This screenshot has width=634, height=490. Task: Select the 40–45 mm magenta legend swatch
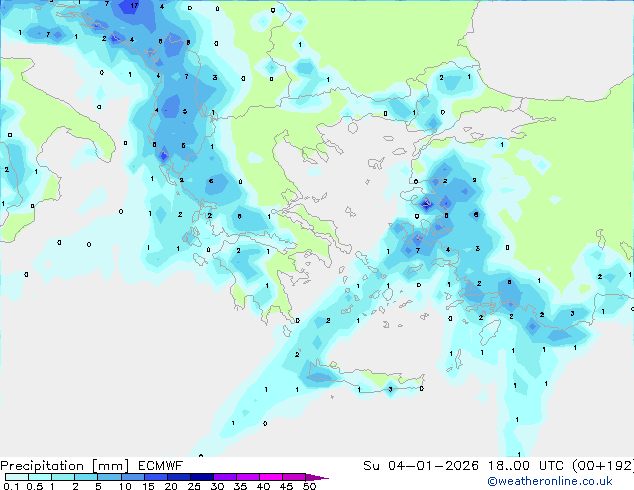pos(271,477)
